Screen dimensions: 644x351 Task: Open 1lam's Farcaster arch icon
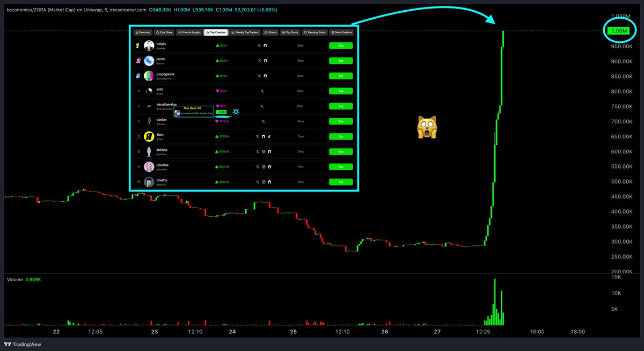click(264, 136)
